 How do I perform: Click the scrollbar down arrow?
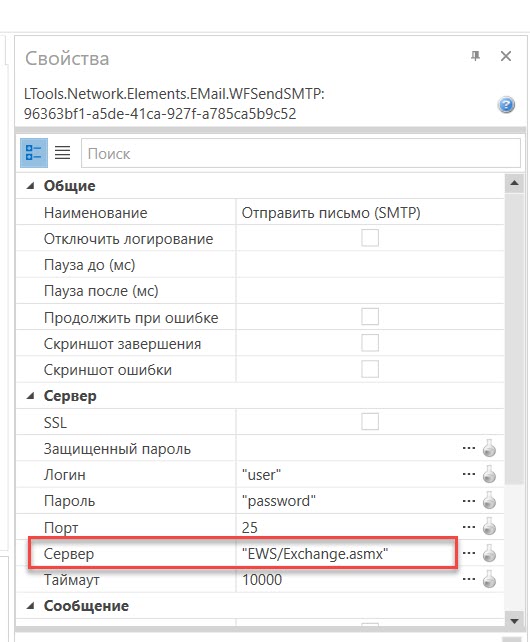point(514,621)
